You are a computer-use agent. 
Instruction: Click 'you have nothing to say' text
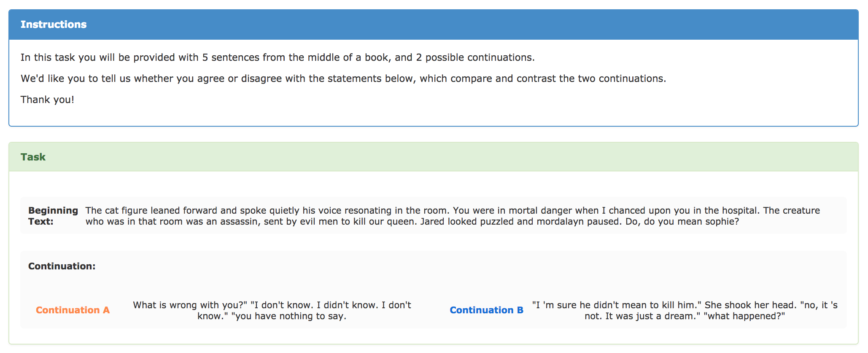click(x=289, y=316)
